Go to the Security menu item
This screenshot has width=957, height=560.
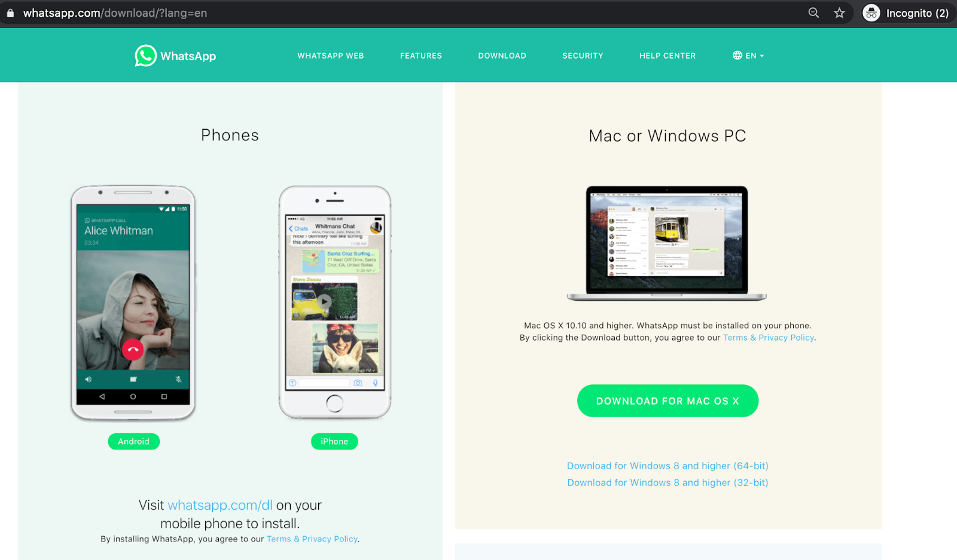pos(583,56)
